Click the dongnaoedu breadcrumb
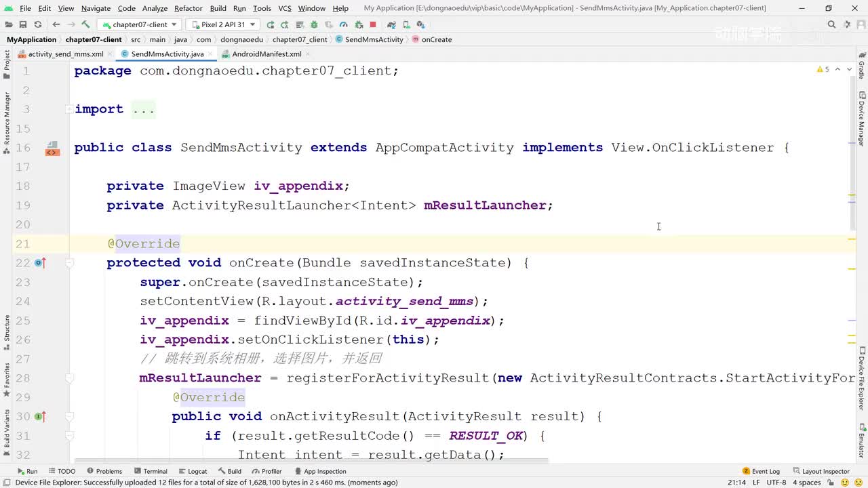This screenshot has height=488, width=868. pyautogui.click(x=241, y=39)
